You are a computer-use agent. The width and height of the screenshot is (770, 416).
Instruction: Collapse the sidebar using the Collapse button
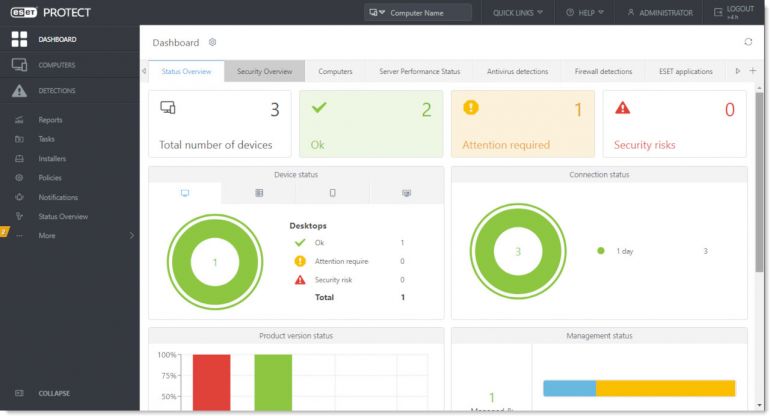pos(54,393)
